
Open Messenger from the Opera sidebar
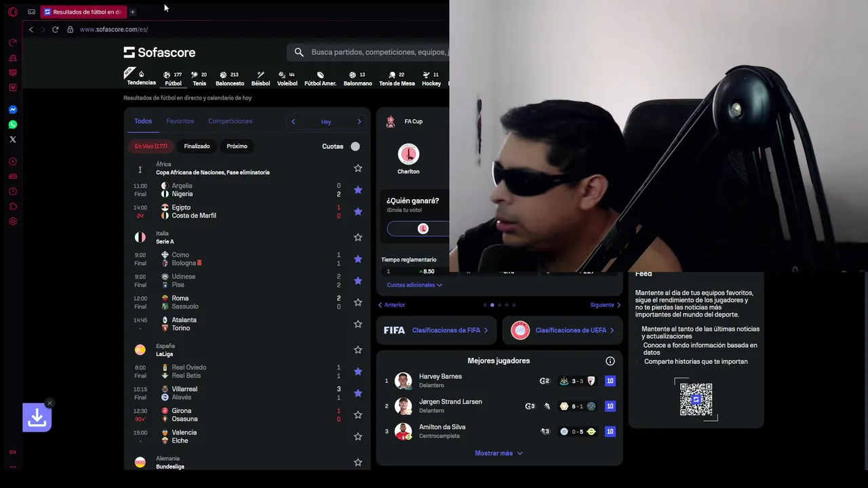click(x=12, y=110)
